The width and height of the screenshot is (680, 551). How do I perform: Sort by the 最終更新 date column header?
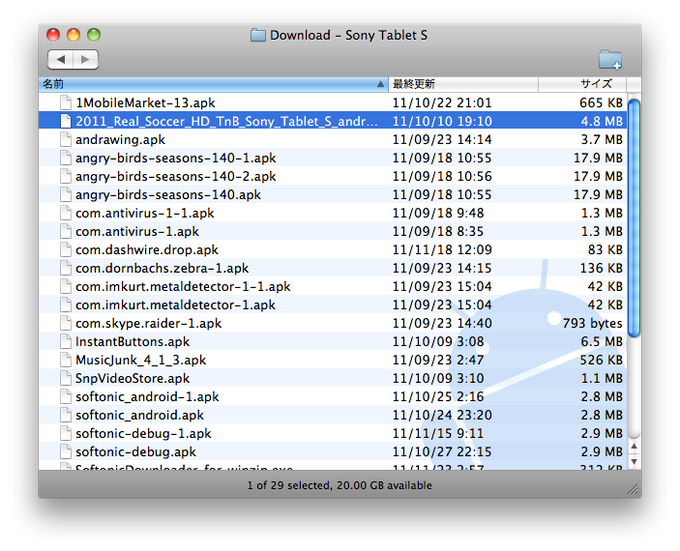463,84
